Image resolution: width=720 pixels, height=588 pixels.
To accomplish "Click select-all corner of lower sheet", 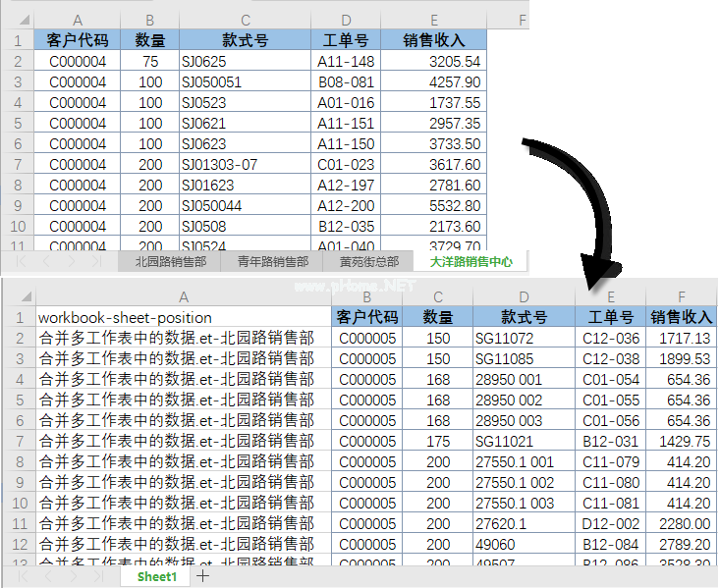I will 18,296.
